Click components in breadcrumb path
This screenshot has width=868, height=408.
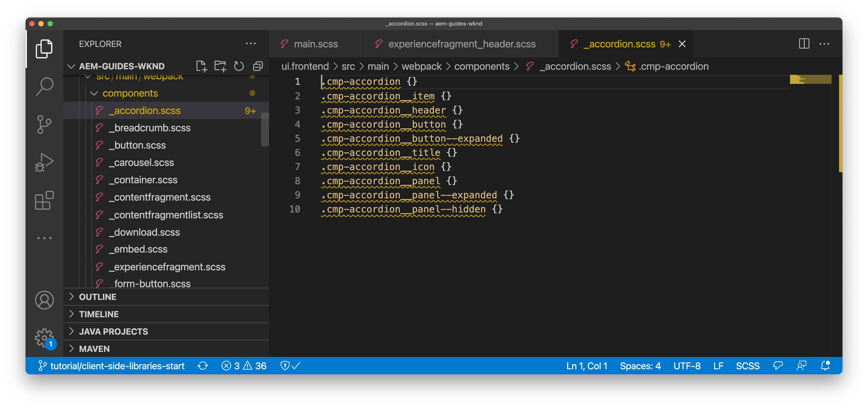482,66
